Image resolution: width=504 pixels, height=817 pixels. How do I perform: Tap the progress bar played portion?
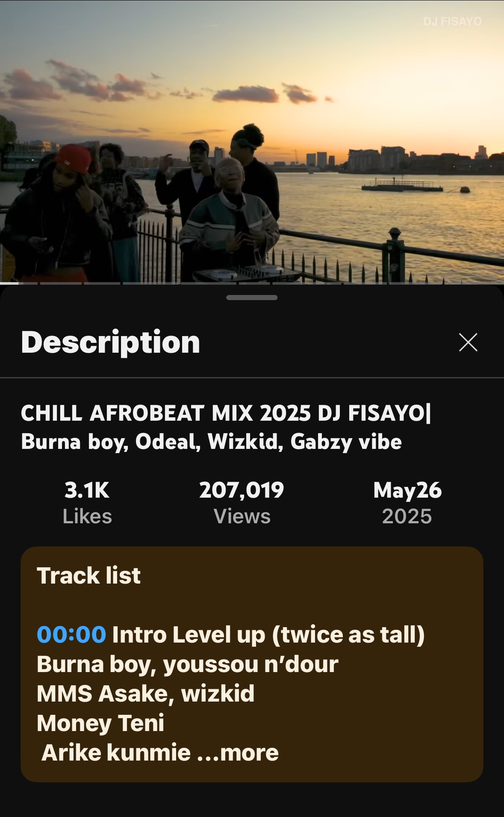pyautogui.click(x=9, y=283)
